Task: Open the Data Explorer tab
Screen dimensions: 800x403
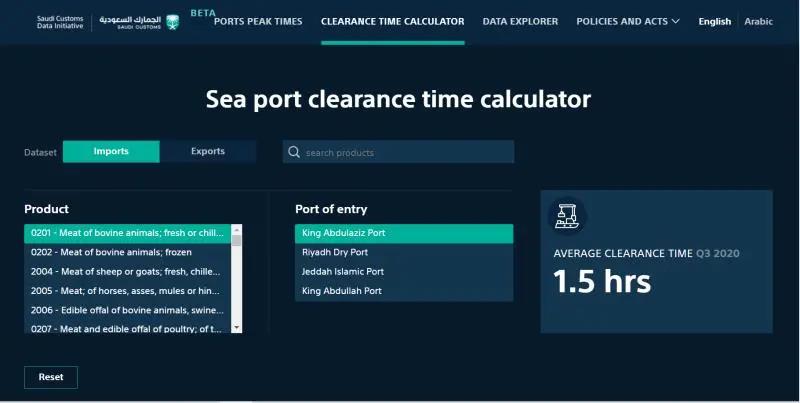Action: [x=520, y=21]
